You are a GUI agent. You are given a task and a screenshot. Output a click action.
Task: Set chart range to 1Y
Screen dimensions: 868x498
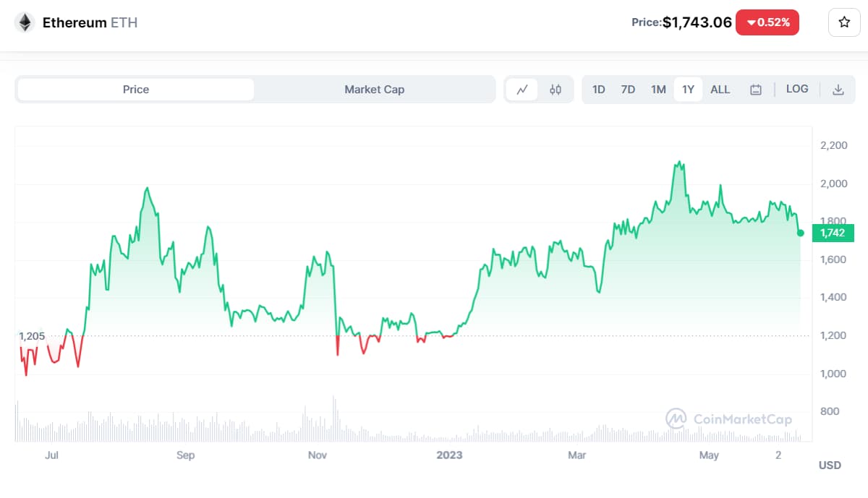click(x=688, y=90)
